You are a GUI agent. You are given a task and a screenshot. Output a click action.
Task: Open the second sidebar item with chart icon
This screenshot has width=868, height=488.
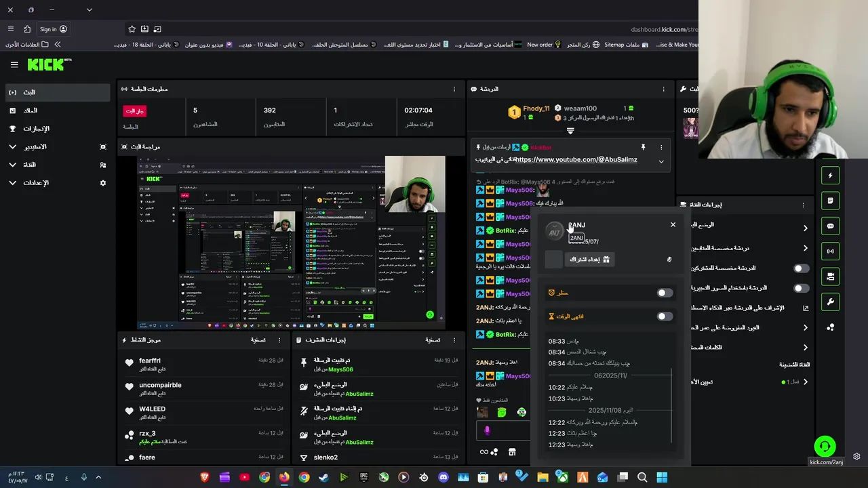(x=58, y=110)
